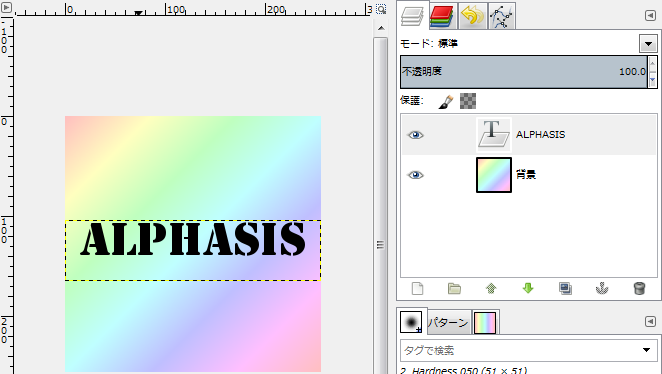Raise the selected layer
The width and height of the screenshot is (662, 374).
[x=491, y=289]
